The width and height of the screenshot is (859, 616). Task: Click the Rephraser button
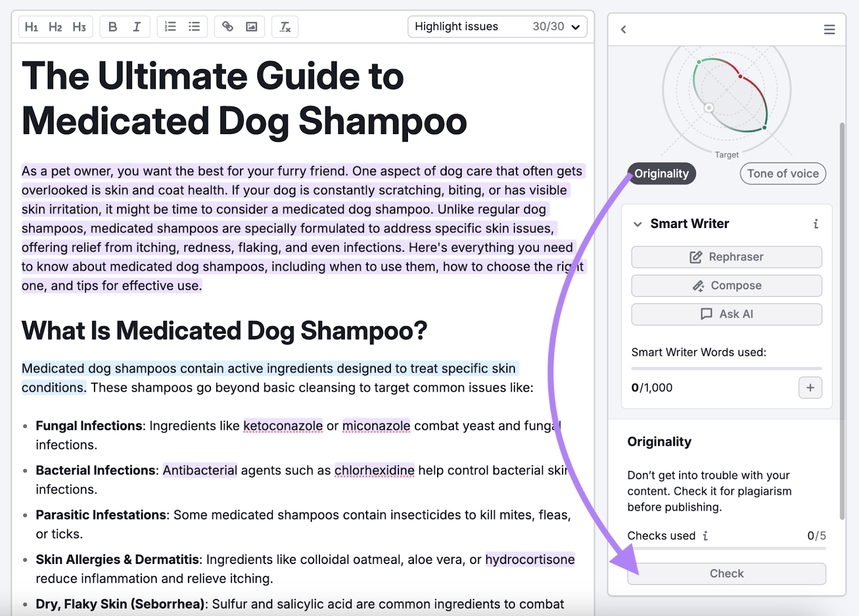726,257
